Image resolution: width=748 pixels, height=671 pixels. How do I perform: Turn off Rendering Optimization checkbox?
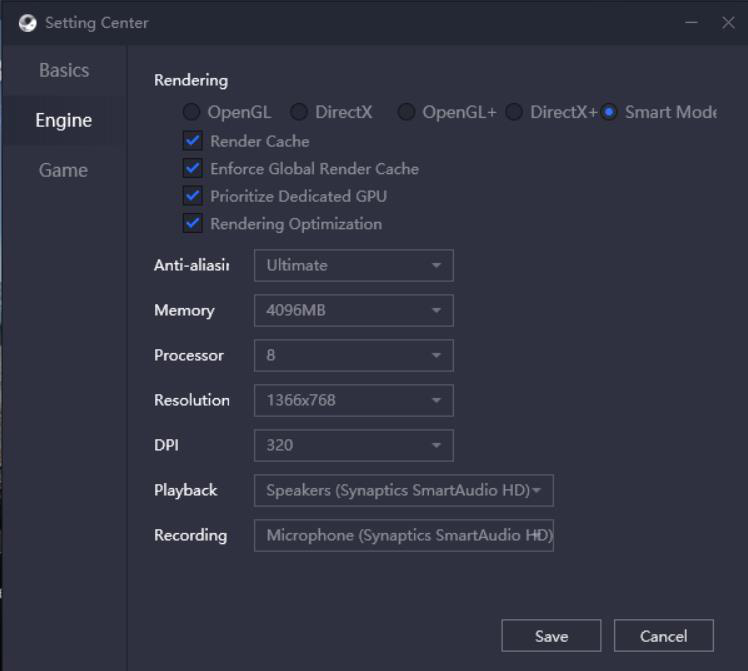(x=193, y=224)
